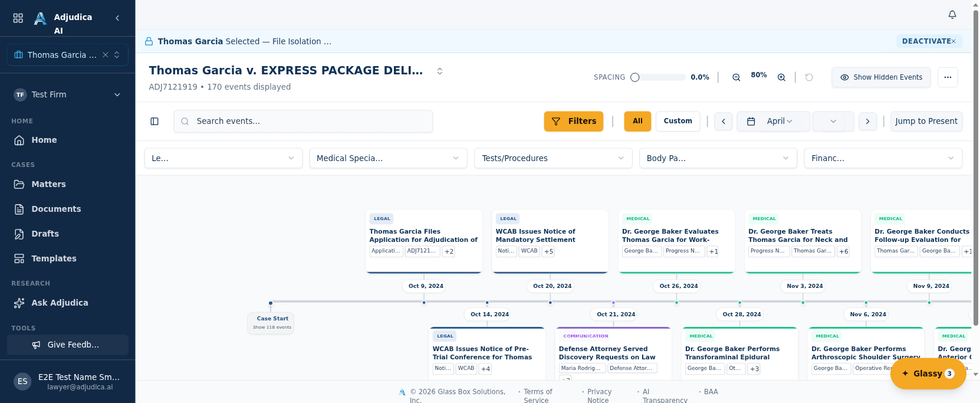
Task: Open the app grid icon
Action: [x=18, y=18]
